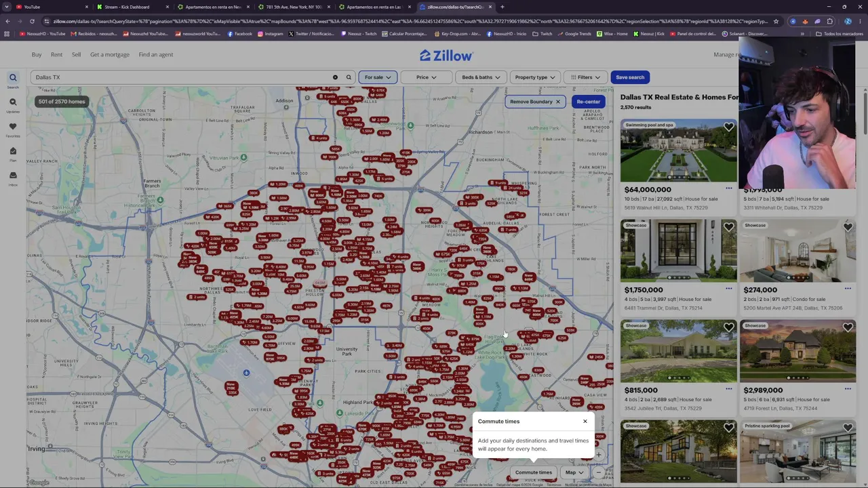Favorite the $2,989,000 Forest Ln listing
Viewport: 868px width, 488px height.
848,327
